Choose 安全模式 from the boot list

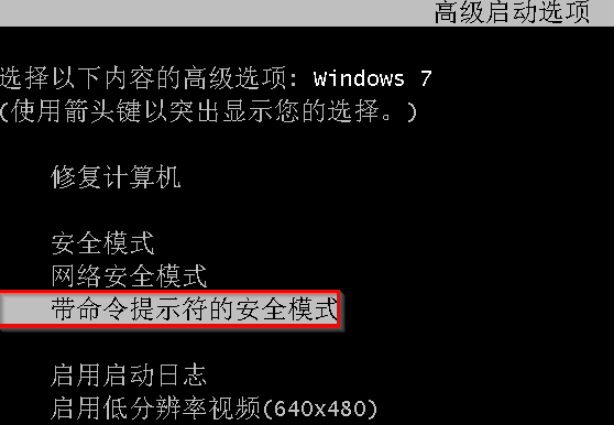point(103,243)
